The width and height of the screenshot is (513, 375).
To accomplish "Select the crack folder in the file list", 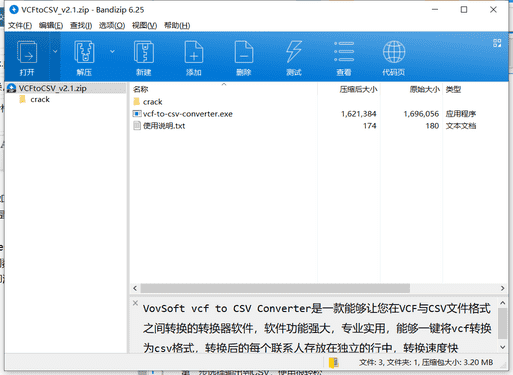I will (153, 102).
